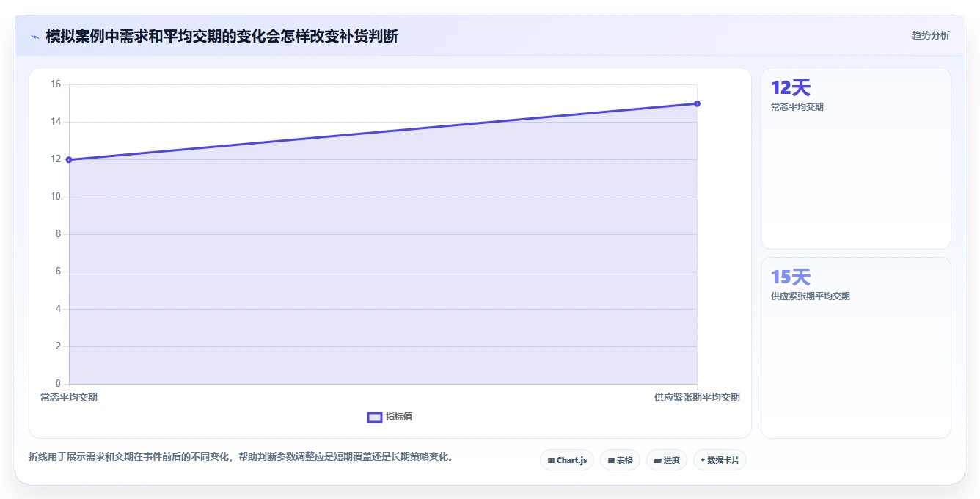Click the 指标值 legend color box
The image size is (980, 499).
pyautogui.click(x=374, y=417)
